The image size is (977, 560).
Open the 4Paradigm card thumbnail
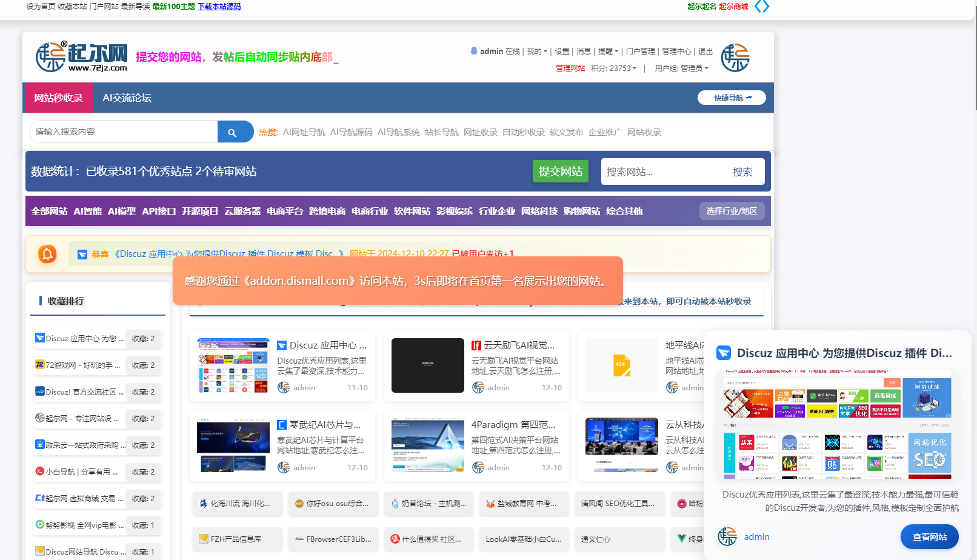tap(428, 445)
